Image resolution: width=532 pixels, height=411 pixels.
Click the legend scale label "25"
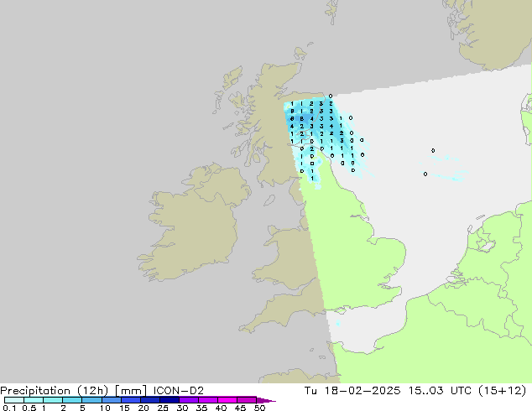coord(163,408)
